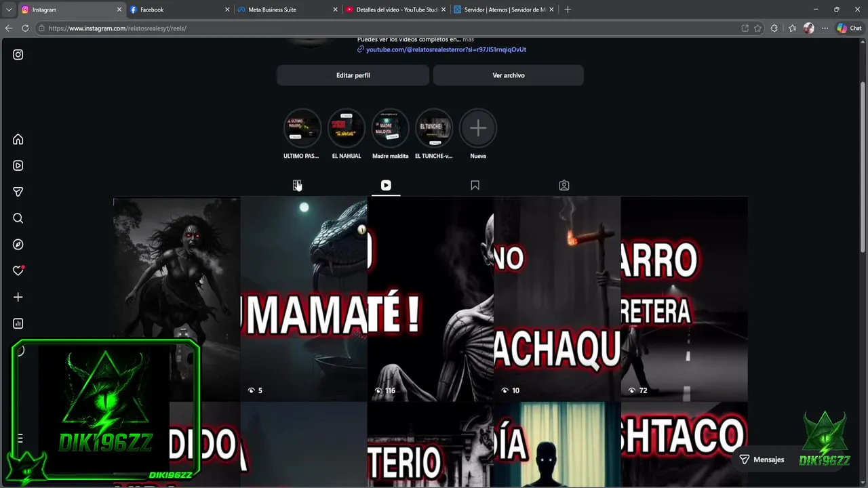Image resolution: width=868 pixels, height=488 pixels.
Task: Open the SHTACO reel in second row
Action: [684, 445]
